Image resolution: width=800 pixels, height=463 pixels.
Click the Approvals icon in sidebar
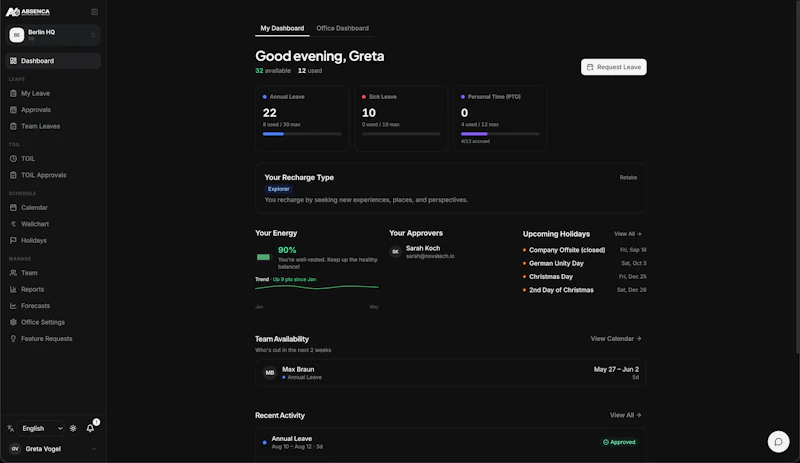(x=13, y=110)
